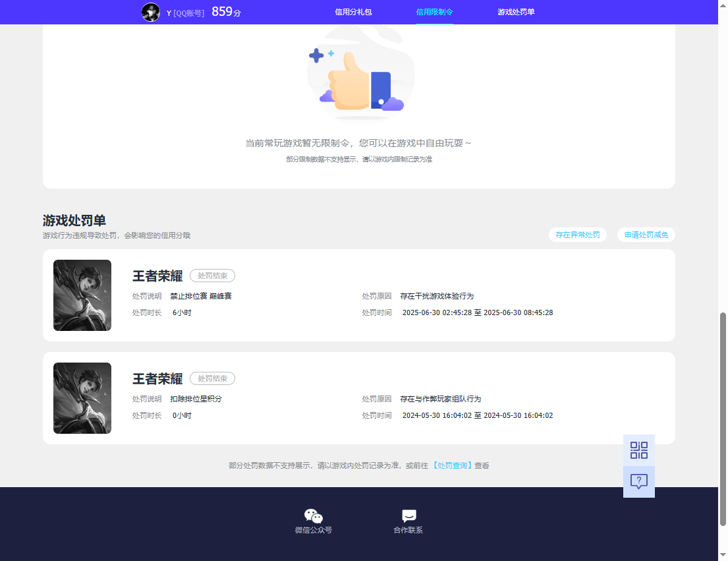The image size is (728, 561).
Task: Click 处罚结束 badge on 禁止排位赛 card
Action: click(213, 276)
